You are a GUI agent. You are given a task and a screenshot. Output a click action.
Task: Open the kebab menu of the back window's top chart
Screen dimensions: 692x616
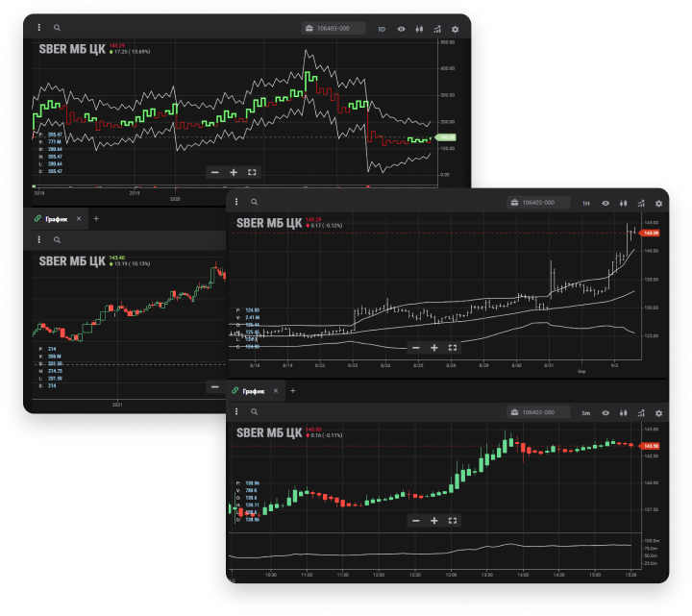pos(38,27)
